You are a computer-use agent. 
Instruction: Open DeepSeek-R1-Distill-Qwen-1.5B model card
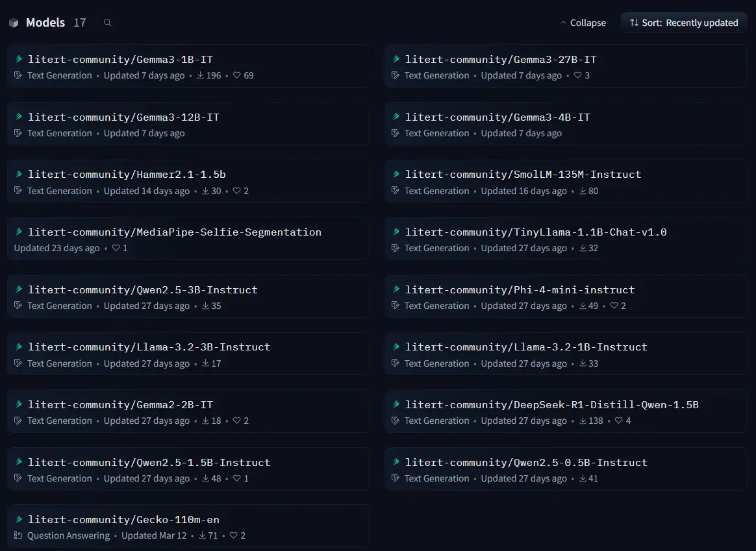[566, 411]
